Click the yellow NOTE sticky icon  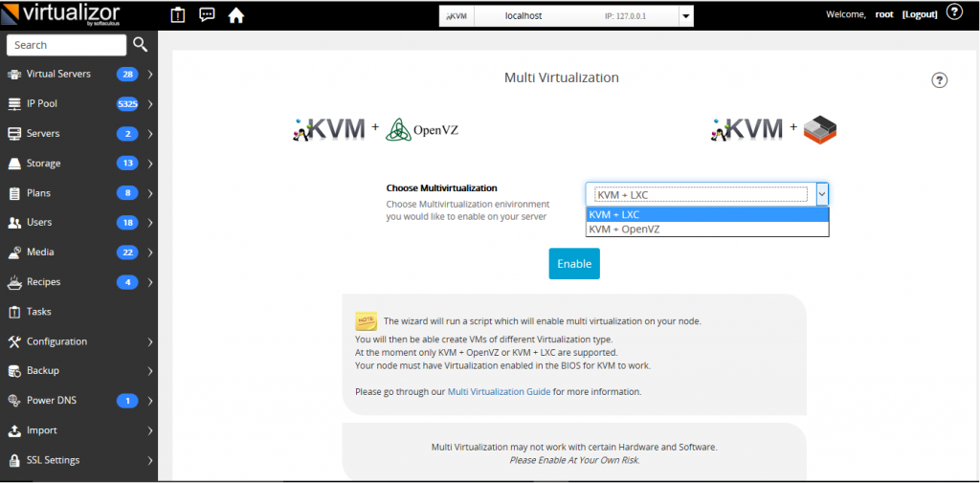366,321
